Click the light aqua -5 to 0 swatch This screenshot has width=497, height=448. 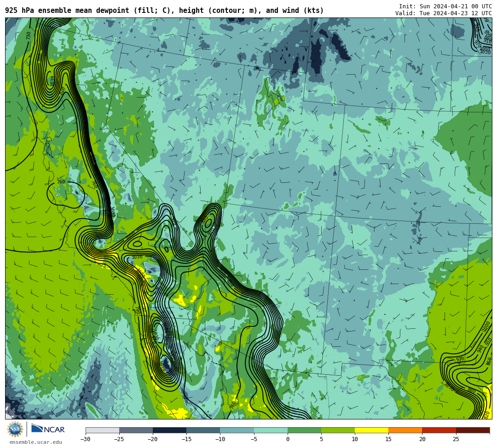271,430
